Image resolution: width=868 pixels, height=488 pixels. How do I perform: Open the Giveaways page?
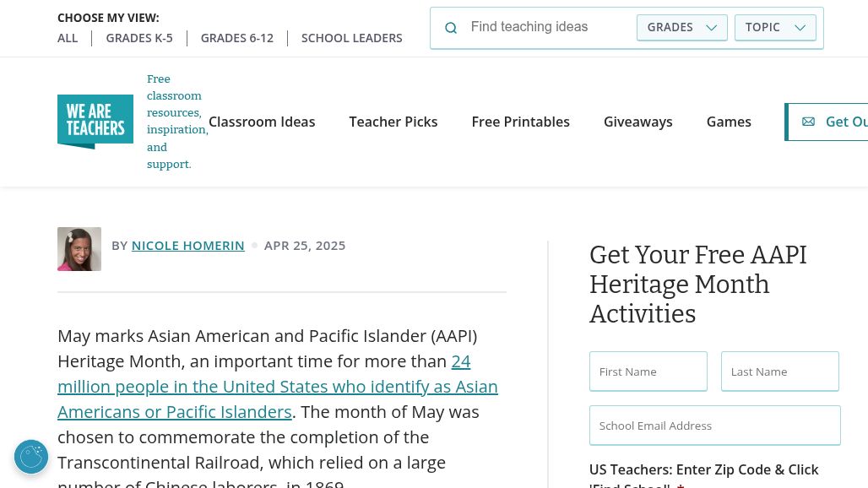pos(638,122)
